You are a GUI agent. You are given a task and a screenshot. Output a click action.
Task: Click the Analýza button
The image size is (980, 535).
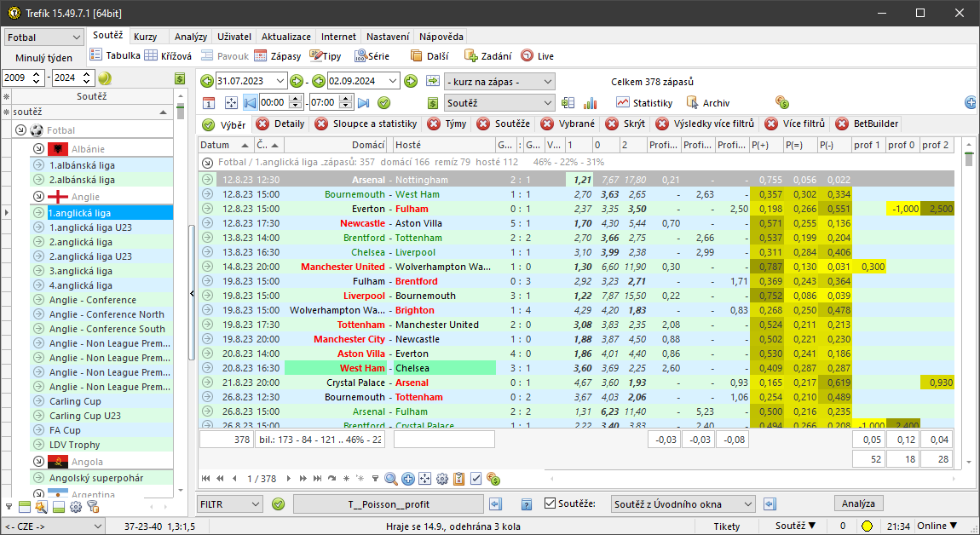(x=858, y=503)
